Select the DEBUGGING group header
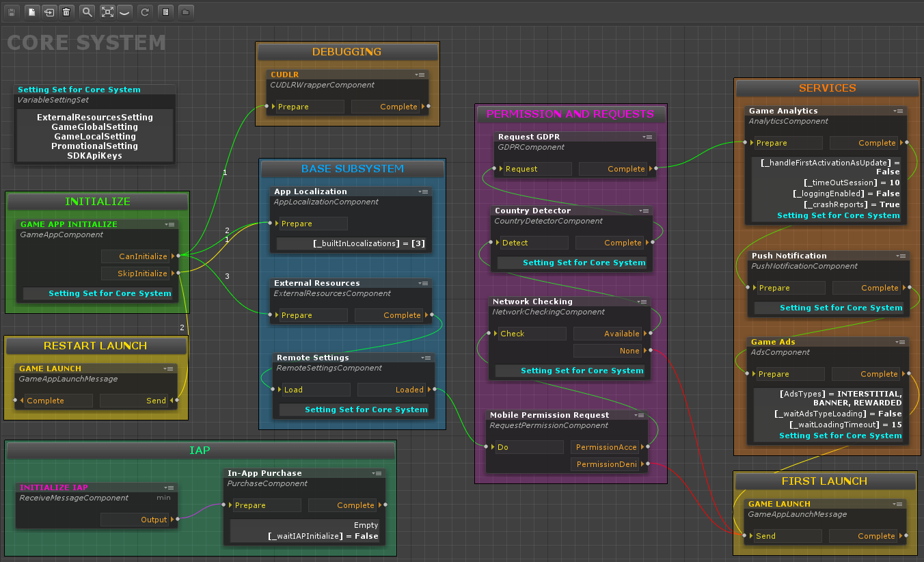This screenshot has width=924, height=562. pos(347,52)
